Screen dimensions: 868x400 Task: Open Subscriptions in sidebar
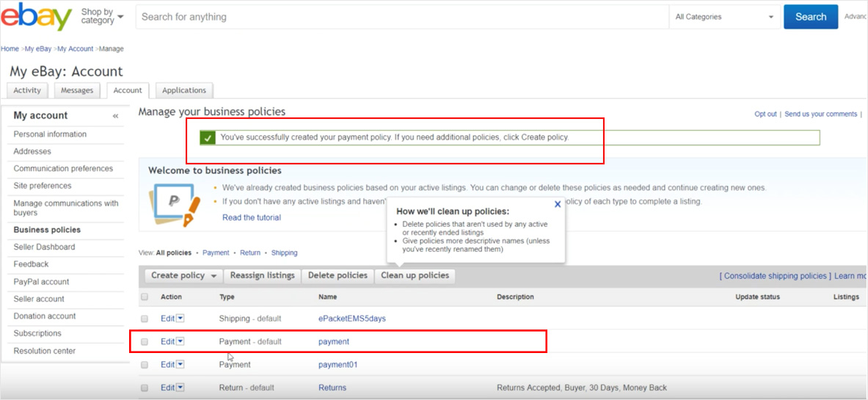tap(37, 333)
